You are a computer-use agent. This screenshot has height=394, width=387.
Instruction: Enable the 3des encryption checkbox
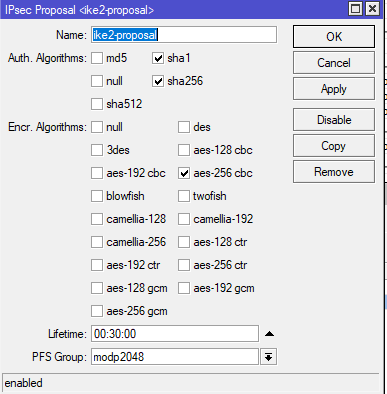97,150
